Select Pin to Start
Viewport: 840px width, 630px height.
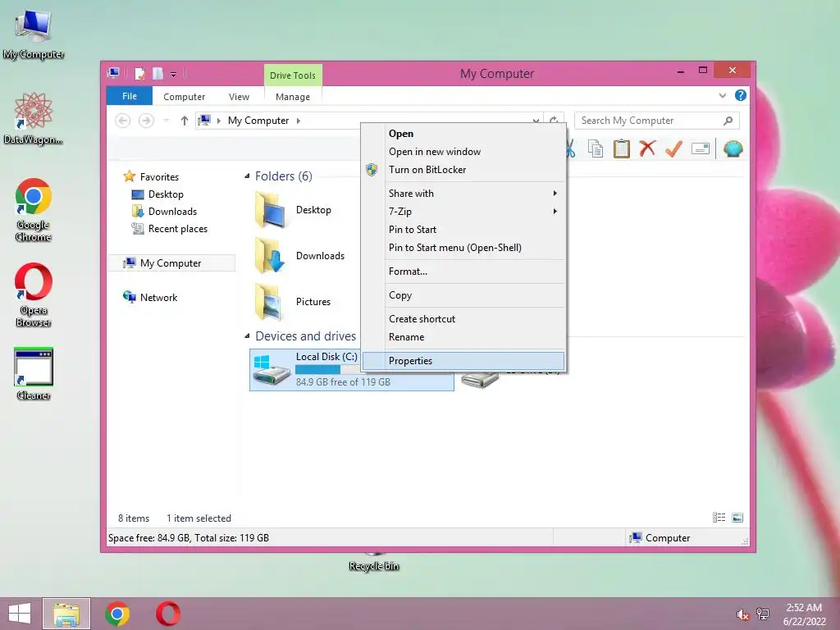tap(464, 230)
